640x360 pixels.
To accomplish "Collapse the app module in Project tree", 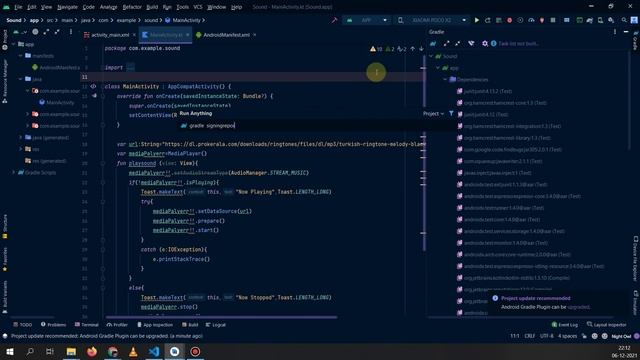I will coord(14,44).
